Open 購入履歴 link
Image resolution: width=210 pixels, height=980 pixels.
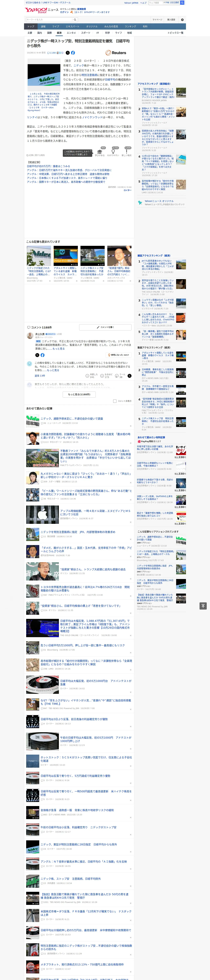[171, 19]
